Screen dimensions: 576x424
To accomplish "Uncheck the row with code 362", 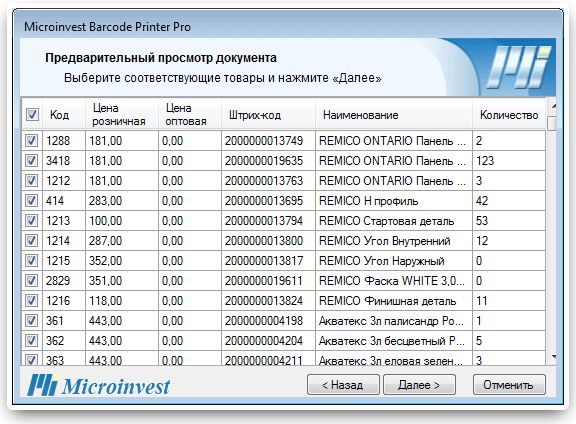I will point(32,341).
